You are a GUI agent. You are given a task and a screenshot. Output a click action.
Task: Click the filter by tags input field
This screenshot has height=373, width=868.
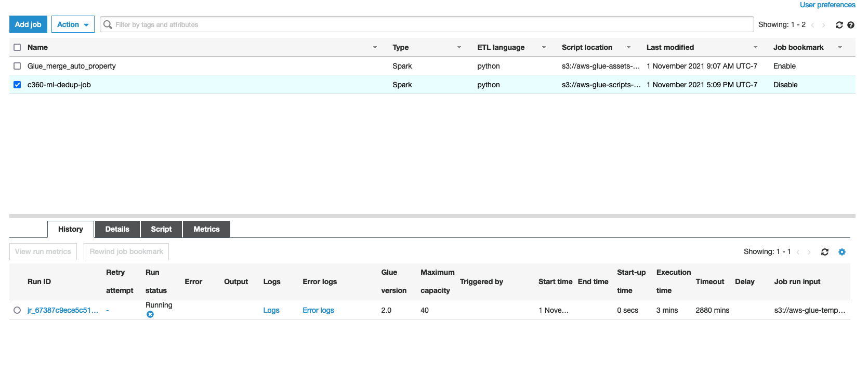[426, 24]
